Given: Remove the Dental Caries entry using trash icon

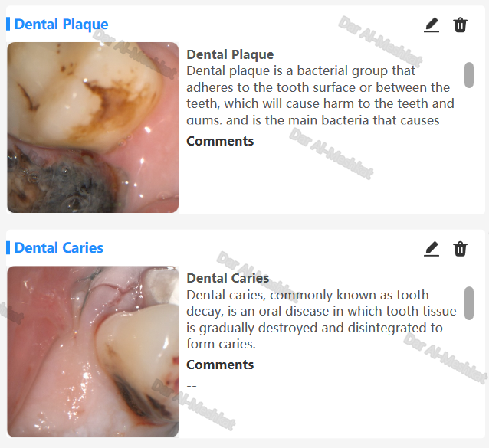Looking at the screenshot, I should (x=460, y=249).
